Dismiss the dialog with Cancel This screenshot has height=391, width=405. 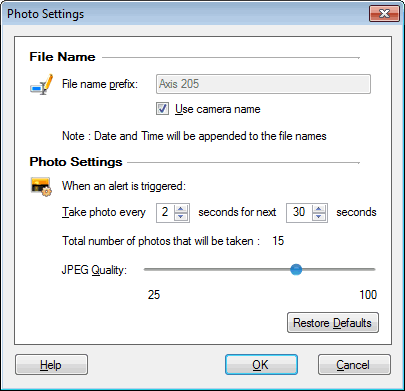click(354, 365)
